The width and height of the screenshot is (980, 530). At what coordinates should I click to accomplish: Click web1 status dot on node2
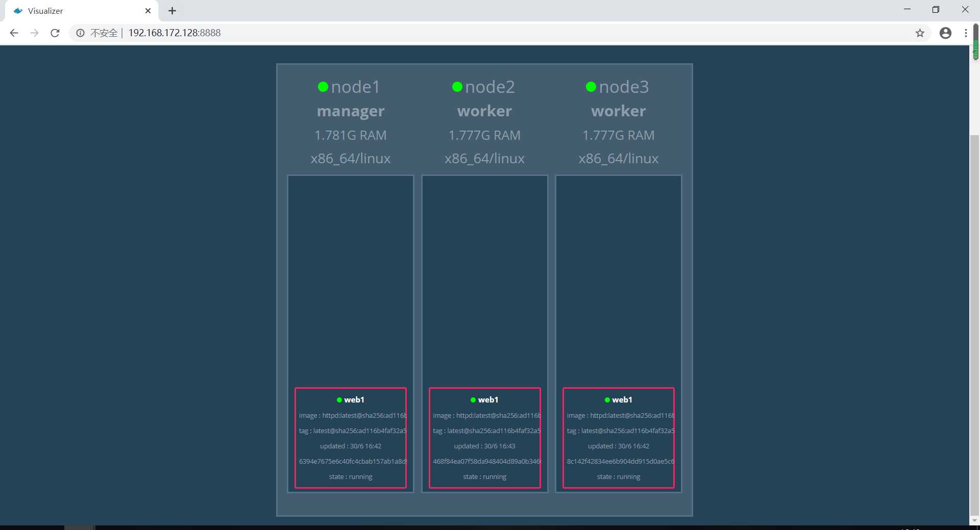473,400
